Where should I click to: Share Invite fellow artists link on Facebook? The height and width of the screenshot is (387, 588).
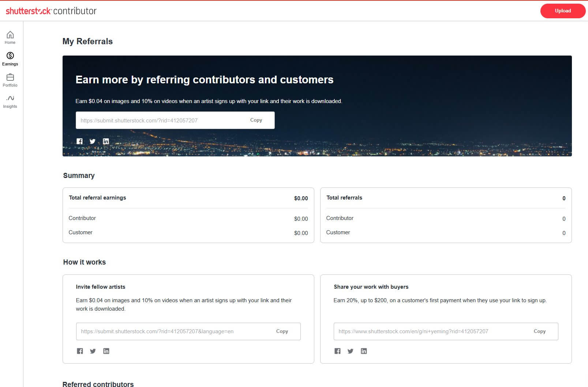click(80, 351)
